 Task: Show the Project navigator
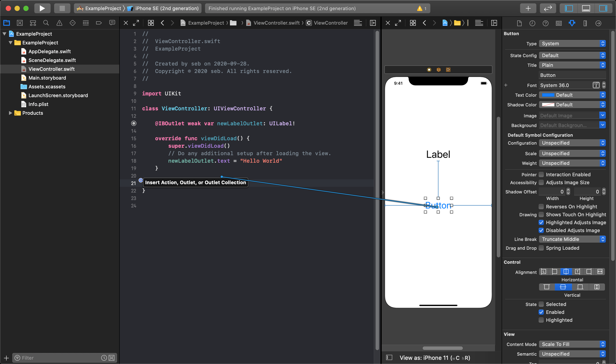[x=7, y=23]
